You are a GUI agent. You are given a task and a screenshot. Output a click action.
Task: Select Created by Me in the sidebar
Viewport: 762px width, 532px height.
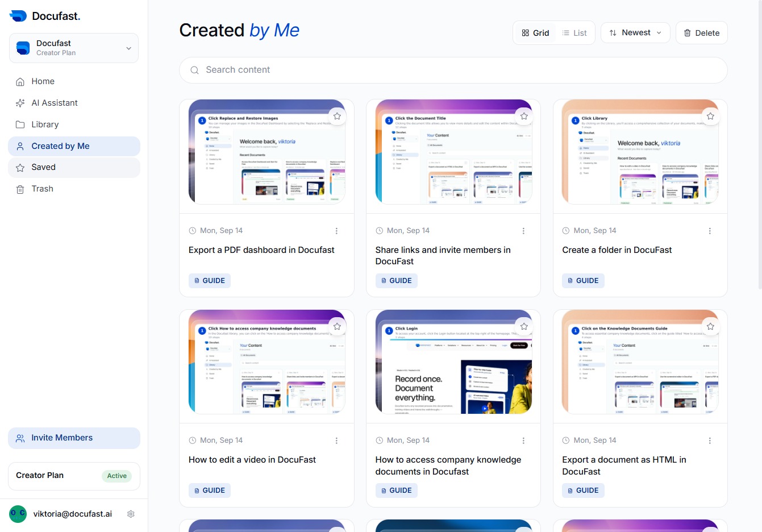pyautogui.click(x=74, y=146)
